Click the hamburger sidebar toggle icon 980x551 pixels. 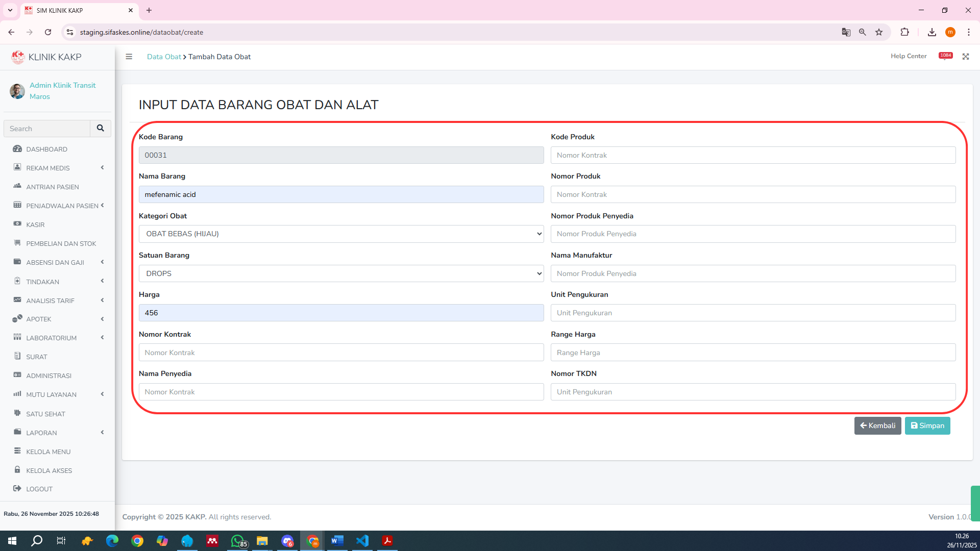tap(129, 57)
